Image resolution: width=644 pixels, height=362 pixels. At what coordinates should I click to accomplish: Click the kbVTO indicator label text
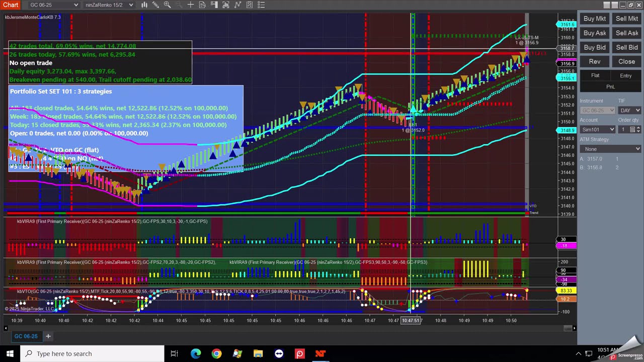pyautogui.click(x=181, y=292)
